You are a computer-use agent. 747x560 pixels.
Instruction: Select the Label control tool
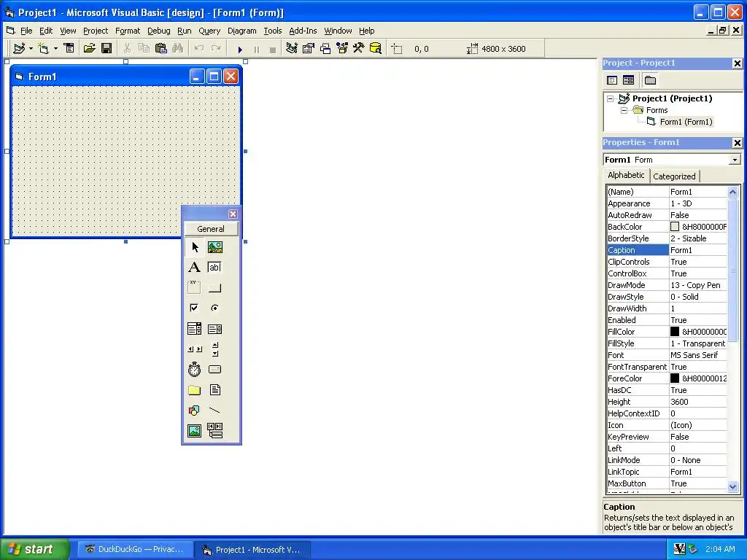(194, 267)
